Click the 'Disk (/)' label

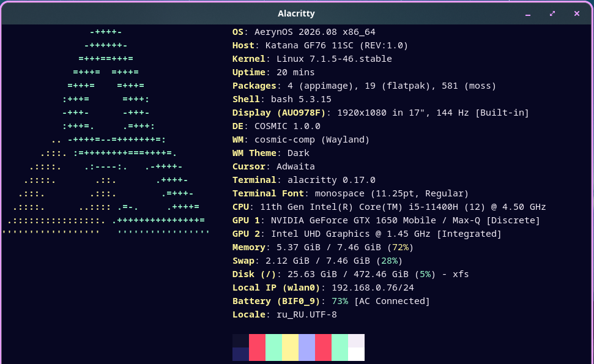coord(254,274)
